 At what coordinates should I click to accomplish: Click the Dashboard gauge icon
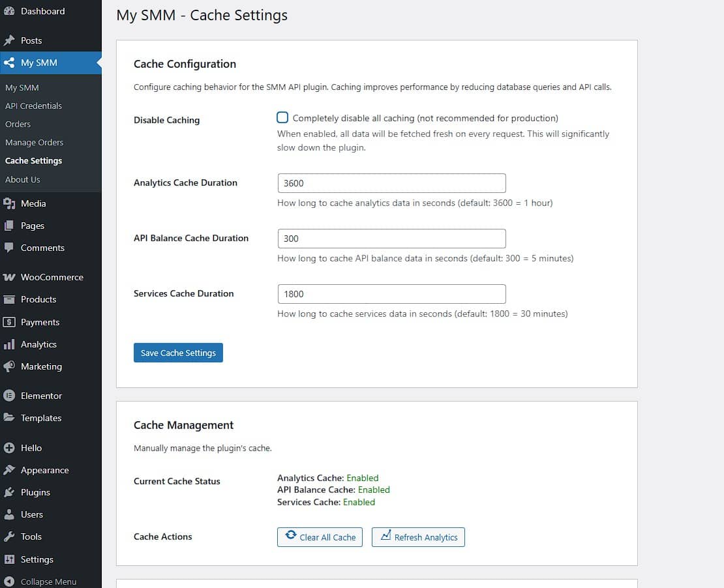tap(9, 11)
